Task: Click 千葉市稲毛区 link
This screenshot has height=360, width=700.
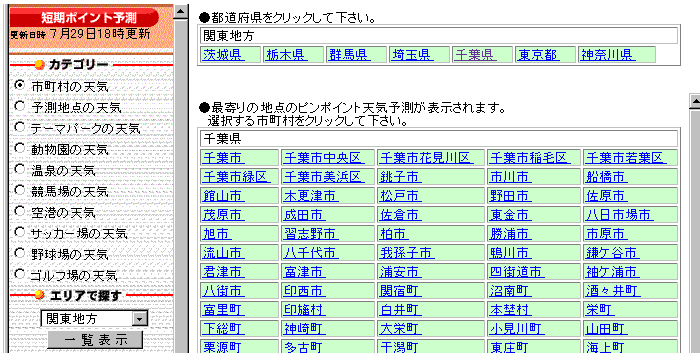Action: [530, 158]
